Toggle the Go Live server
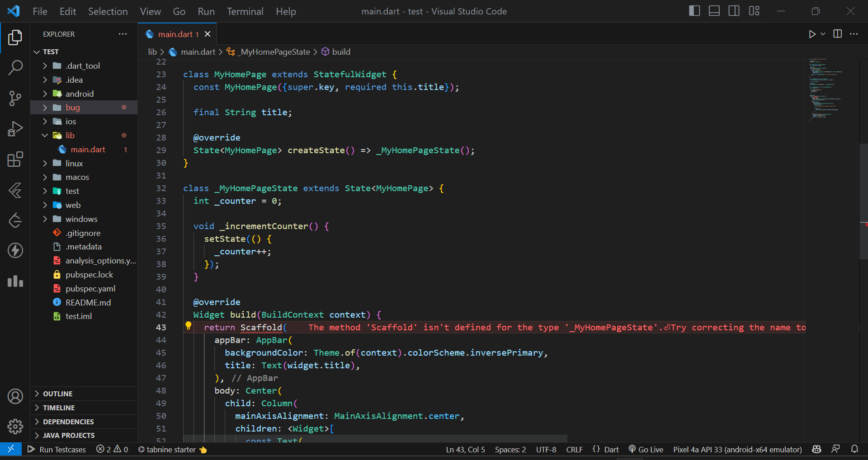The width and height of the screenshot is (868, 460). coord(646,449)
